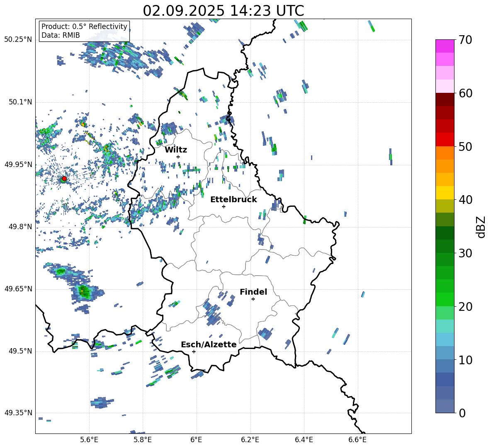491x448 pixels.
Task: Click the Esch/Alzette station cross marker
Action: click(194, 351)
